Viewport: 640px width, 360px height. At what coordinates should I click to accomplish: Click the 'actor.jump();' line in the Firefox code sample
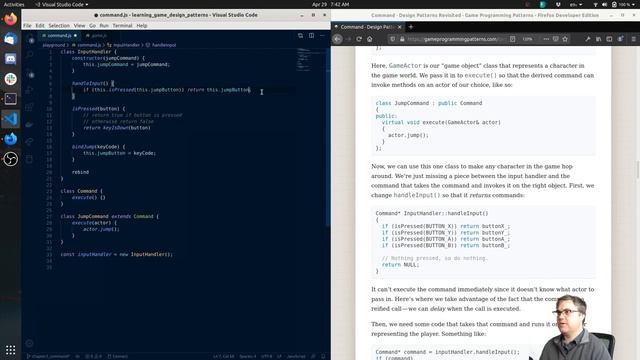(408, 135)
